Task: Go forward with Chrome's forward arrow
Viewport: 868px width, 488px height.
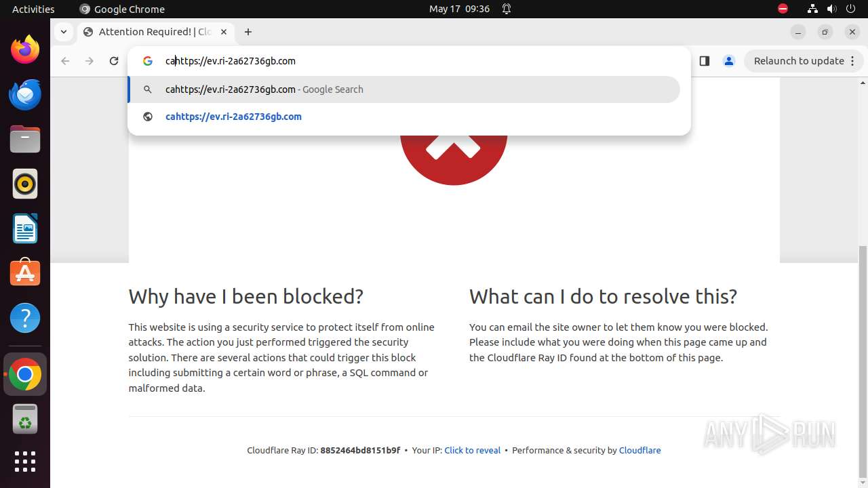Action: 90,61
